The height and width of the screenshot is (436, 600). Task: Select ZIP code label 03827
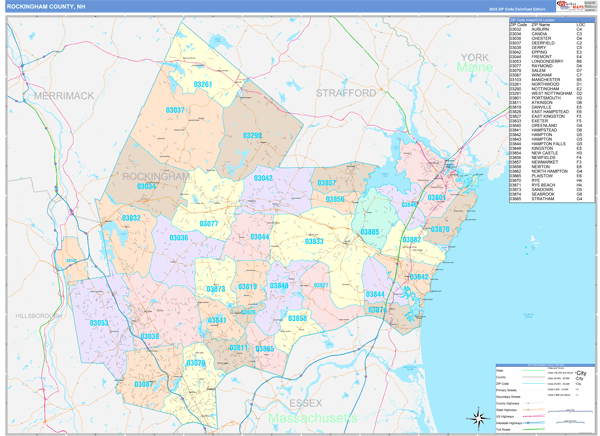click(321, 285)
